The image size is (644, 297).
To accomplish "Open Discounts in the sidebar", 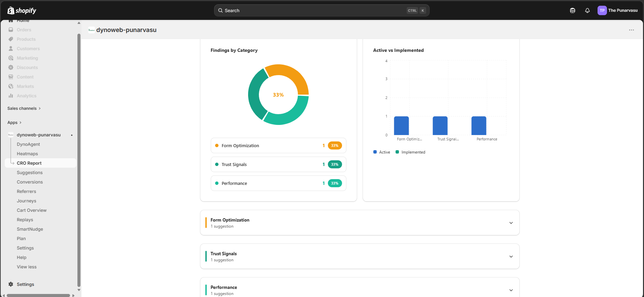I will [x=27, y=67].
